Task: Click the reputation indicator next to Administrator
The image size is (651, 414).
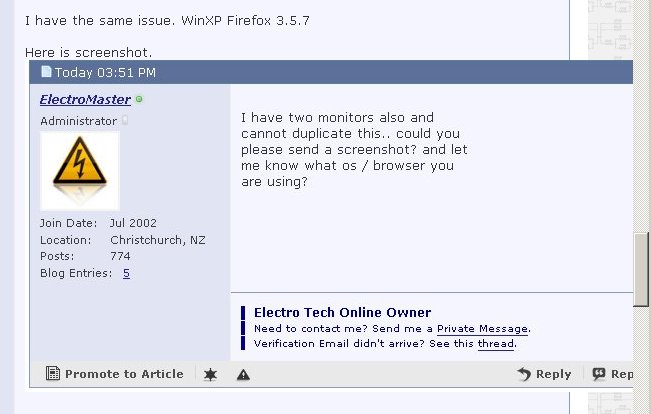Action: 125,120
